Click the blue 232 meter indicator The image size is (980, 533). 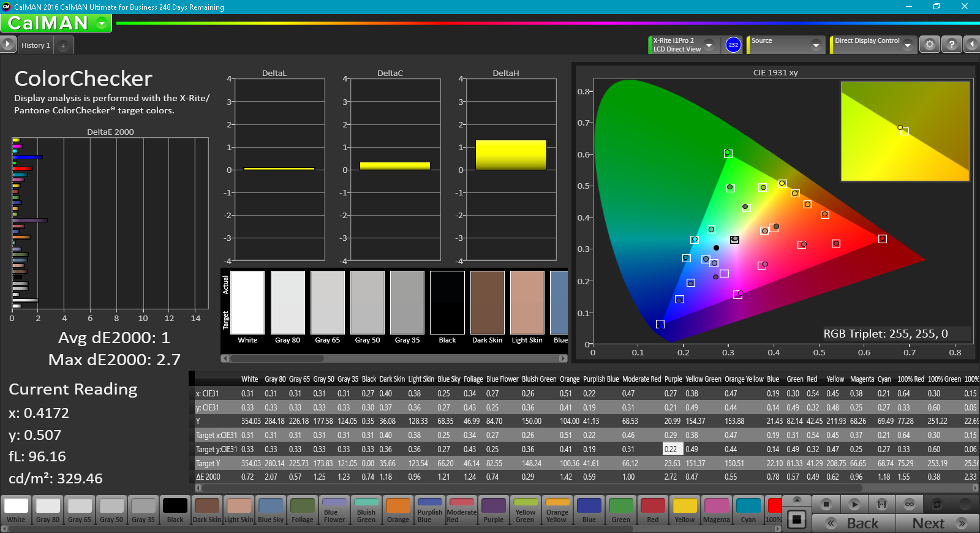[733, 45]
